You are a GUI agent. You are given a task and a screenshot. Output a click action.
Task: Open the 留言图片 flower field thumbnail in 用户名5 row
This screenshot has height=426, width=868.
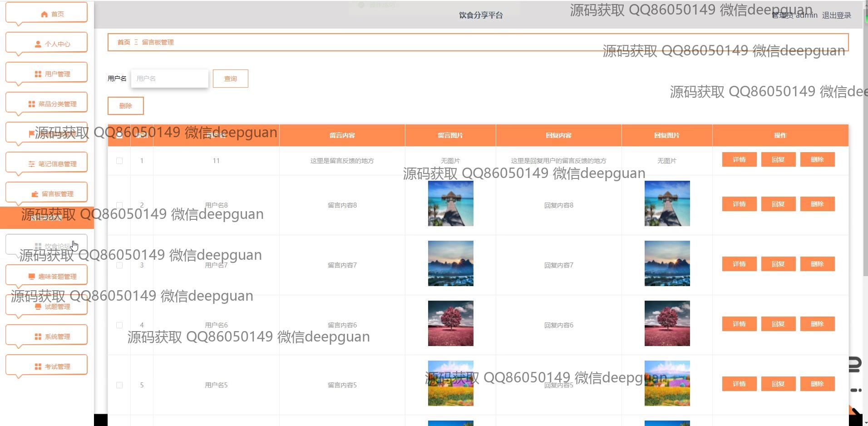tap(451, 383)
